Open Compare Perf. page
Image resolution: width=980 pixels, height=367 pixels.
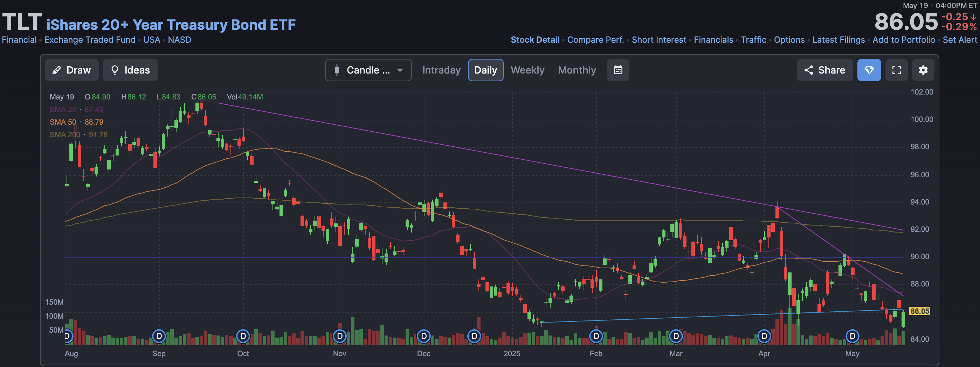pyautogui.click(x=595, y=40)
